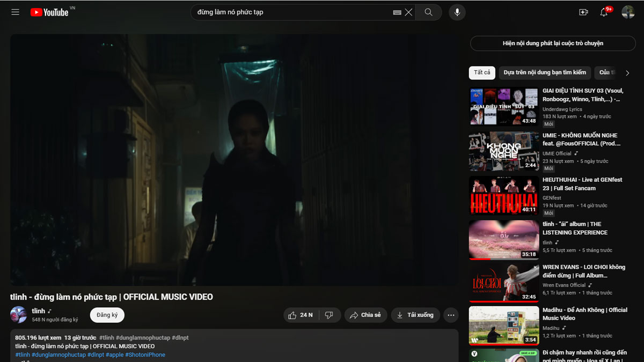Go to YouTube home via logo
The height and width of the screenshot is (362, 644).
pyautogui.click(x=49, y=12)
